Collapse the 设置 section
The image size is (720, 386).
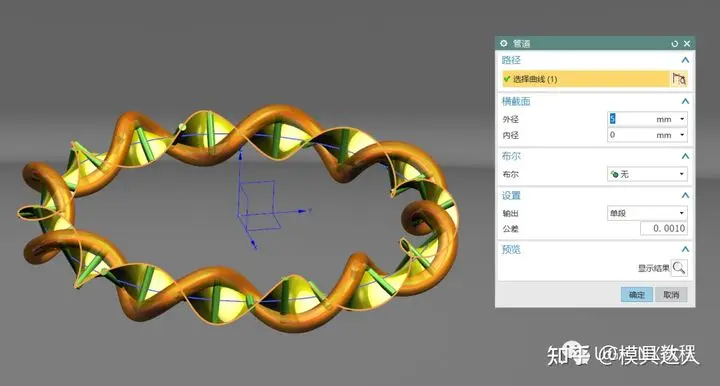685,196
